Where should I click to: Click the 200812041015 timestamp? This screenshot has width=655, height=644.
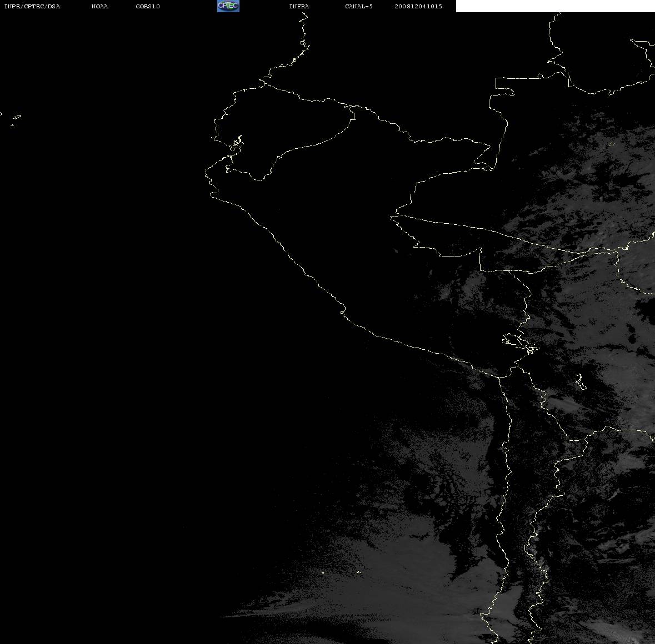[418, 6]
